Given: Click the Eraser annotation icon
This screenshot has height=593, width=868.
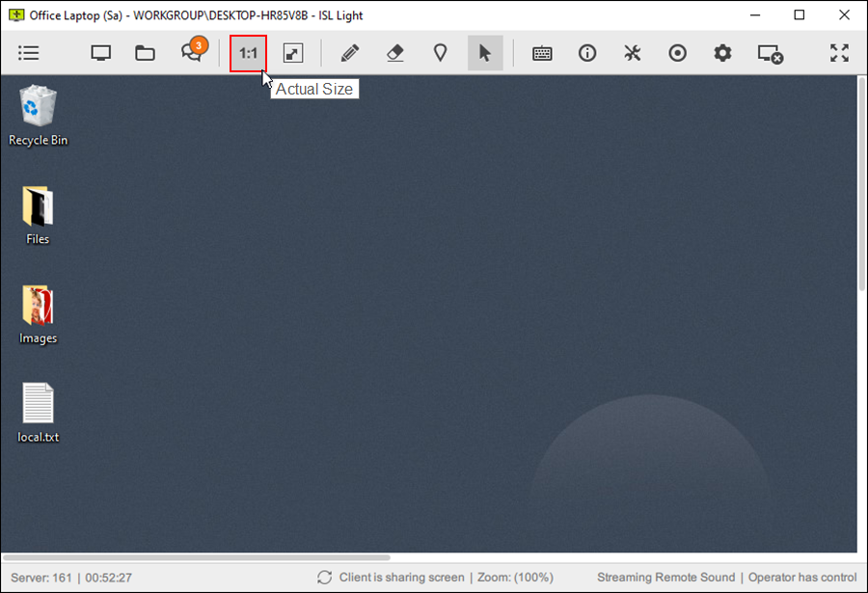Looking at the screenshot, I should coord(394,53).
